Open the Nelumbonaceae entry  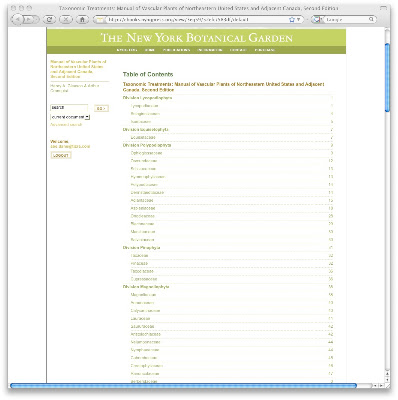145,342
